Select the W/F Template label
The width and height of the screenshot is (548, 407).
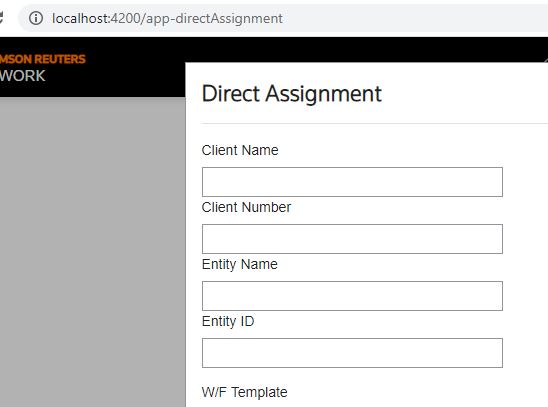(245, 392)
